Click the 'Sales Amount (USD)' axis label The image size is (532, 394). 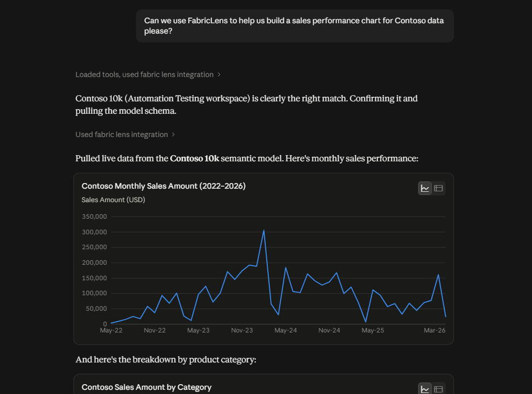click(x=113, y=200)
